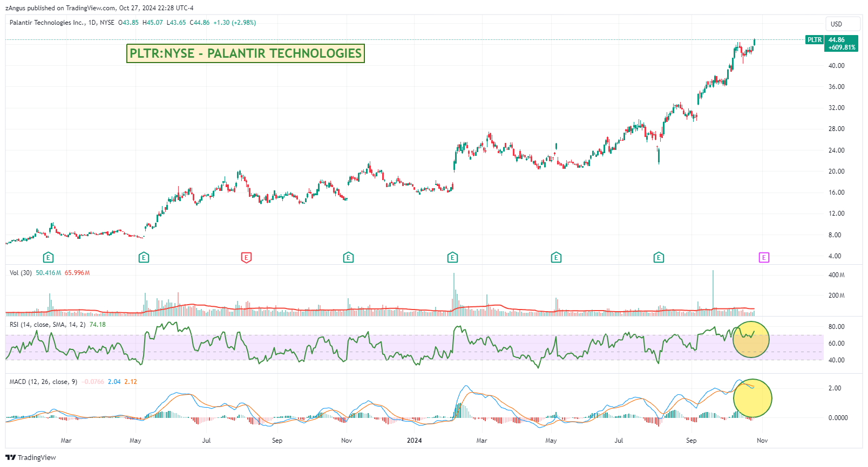Image resolution: width=868 pixels, height=467 pixels.
Task: Select the MACD (12, 26, close, 9) legend
Action: point(43,382)
